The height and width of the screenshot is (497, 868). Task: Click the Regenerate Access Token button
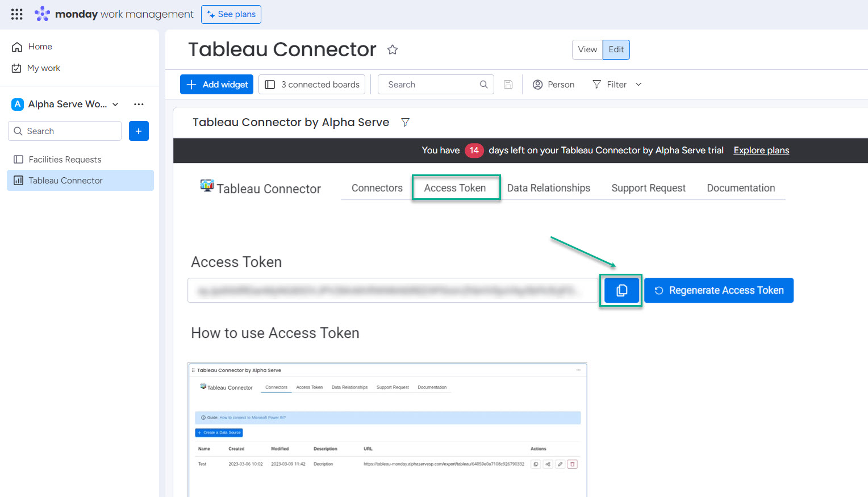(719, 290)
